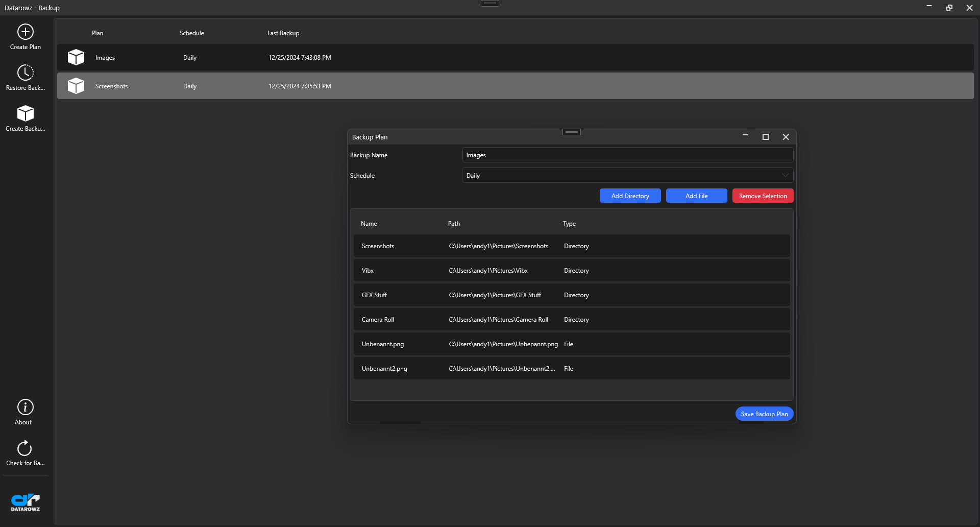Image resolution: width=980 pixels, height=527 pixels.
Task: Minimize the Datarowz Backup main window
Action: (928, 7)
